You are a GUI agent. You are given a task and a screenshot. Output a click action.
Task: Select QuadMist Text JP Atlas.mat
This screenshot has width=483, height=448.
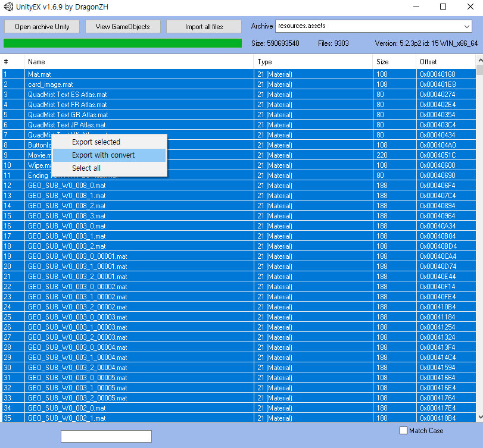239,125
